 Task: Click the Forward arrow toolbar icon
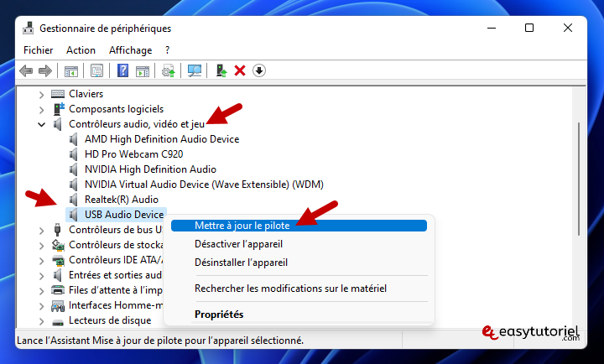coord(45,71)
